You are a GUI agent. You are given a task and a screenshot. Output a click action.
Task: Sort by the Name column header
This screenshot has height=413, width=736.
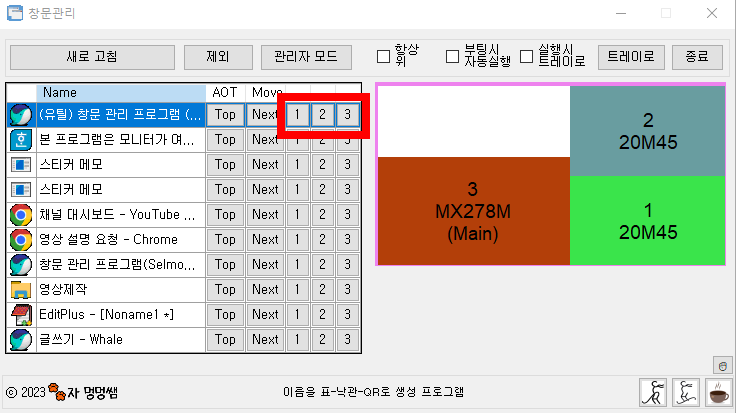click(x=121, y=92)
